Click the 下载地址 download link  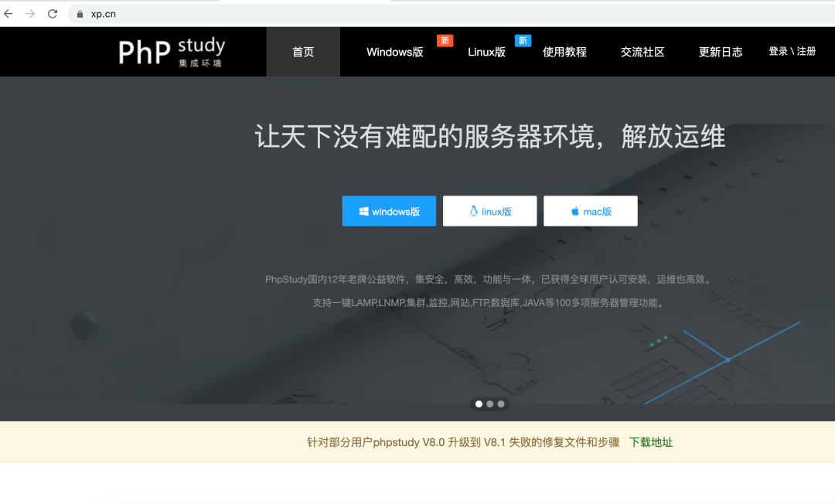(x=650, y=442)
